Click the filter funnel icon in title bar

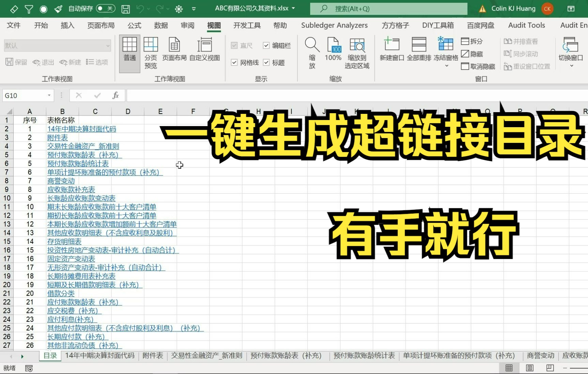29,9
